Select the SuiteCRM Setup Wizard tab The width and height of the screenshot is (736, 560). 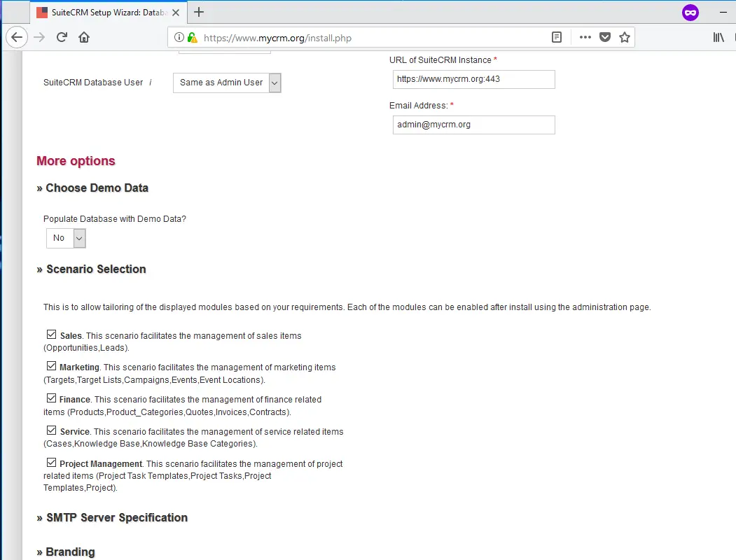coord(109,13)
